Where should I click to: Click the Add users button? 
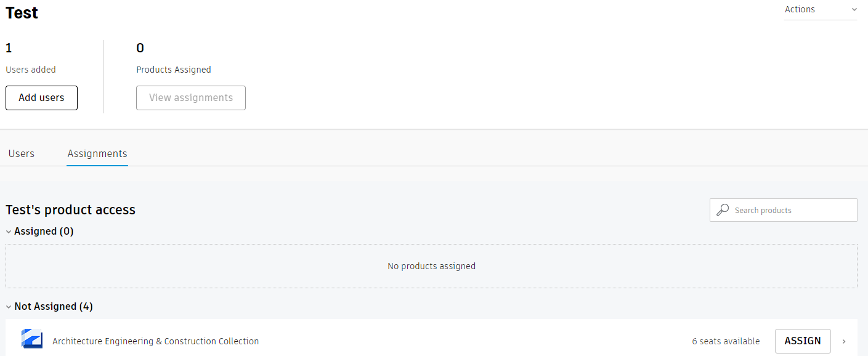coord(41,98)
